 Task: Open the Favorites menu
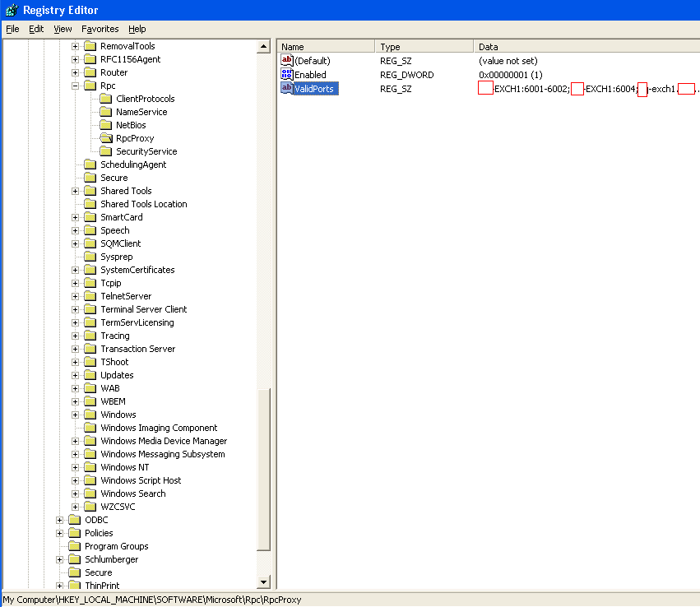point(100,29)
